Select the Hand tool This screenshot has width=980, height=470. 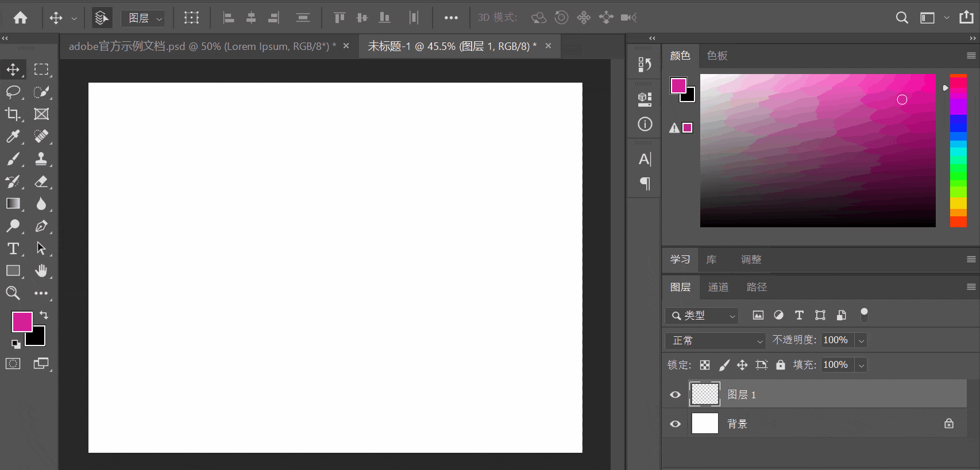point(41,271)
